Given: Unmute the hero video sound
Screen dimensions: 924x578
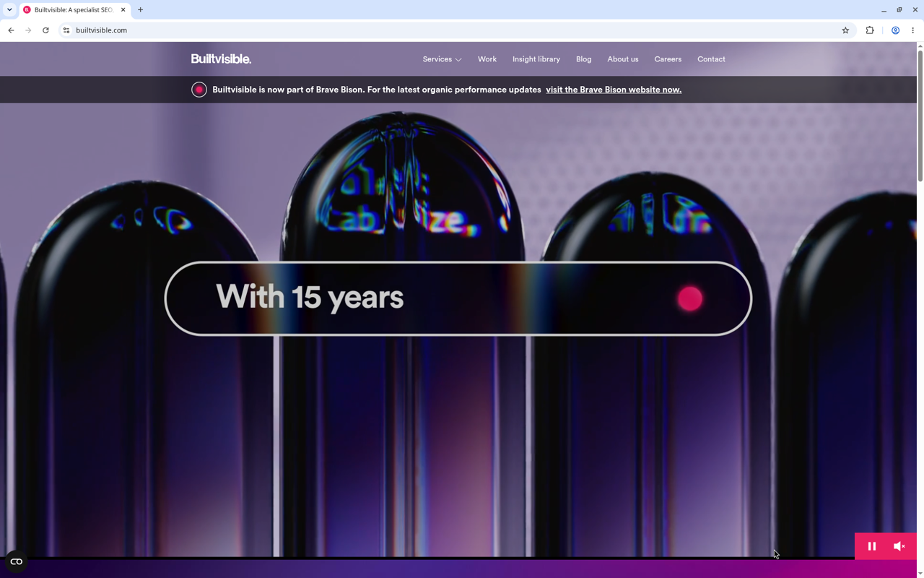Looking at the screenshot, I should pos(899,546).
